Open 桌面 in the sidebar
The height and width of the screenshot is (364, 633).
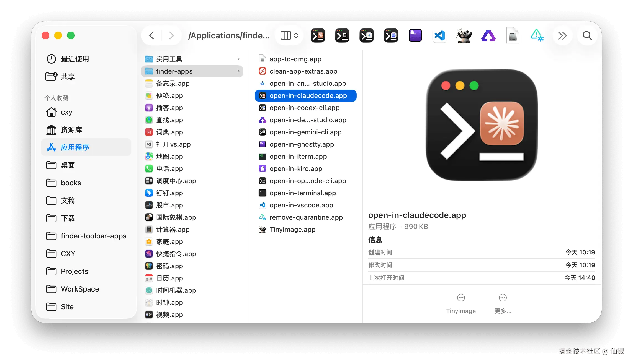(86, 165)
